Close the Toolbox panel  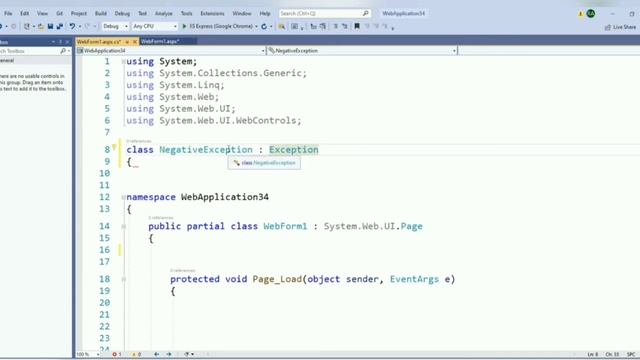67,42
